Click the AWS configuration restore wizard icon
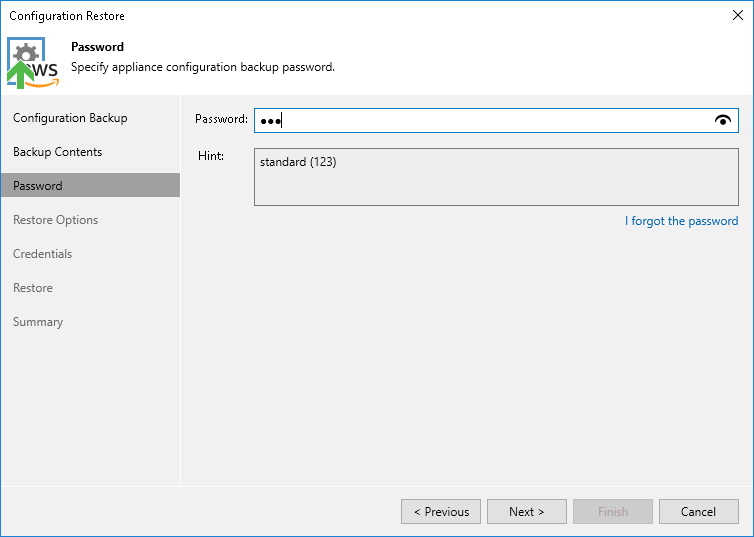This screenshot has height=537, width=754. point(33,62)
